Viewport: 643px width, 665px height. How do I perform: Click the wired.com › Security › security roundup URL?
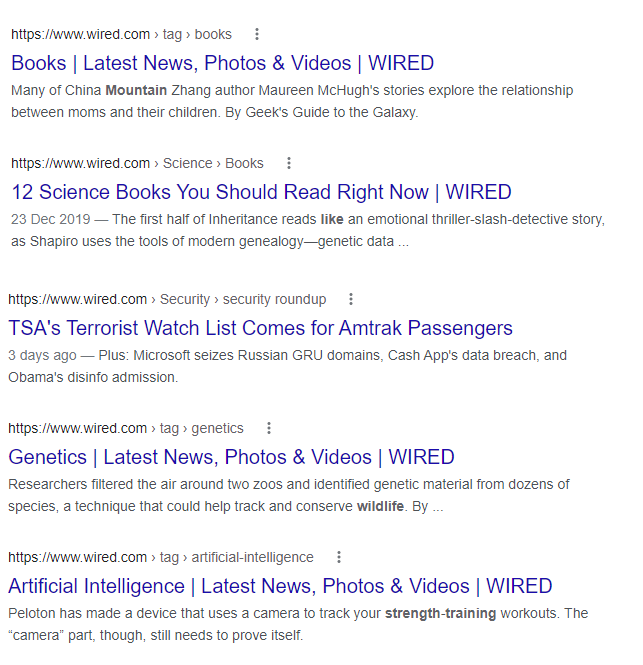pos(167,299)
